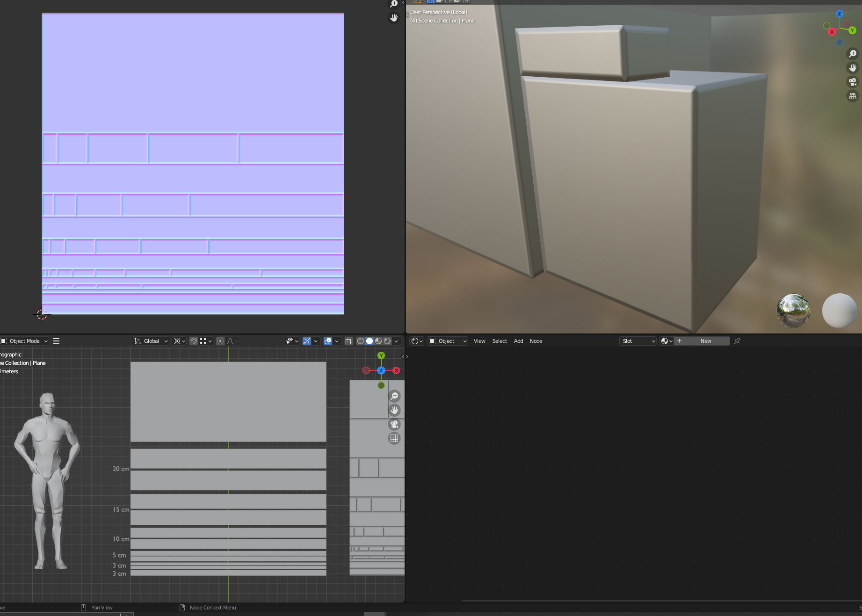The height and width of the screenshot is (616, 862).
Task: Click zoom magnifier in orthographic viewport
Action: 394,396
